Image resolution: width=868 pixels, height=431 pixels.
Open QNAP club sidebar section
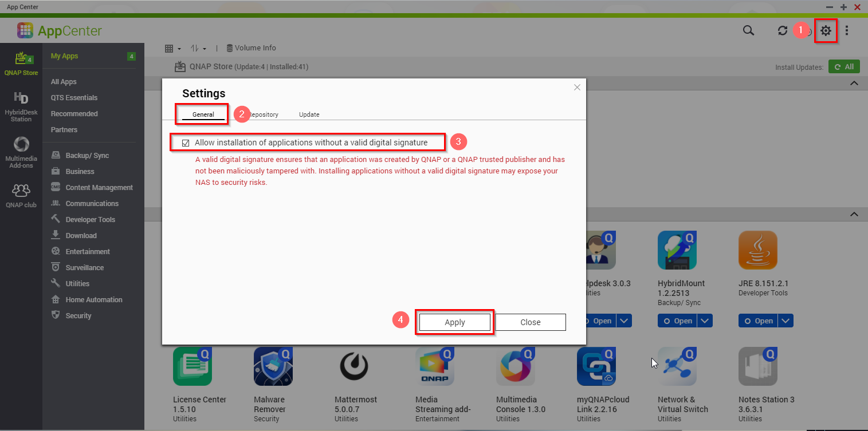click(21, 196)
